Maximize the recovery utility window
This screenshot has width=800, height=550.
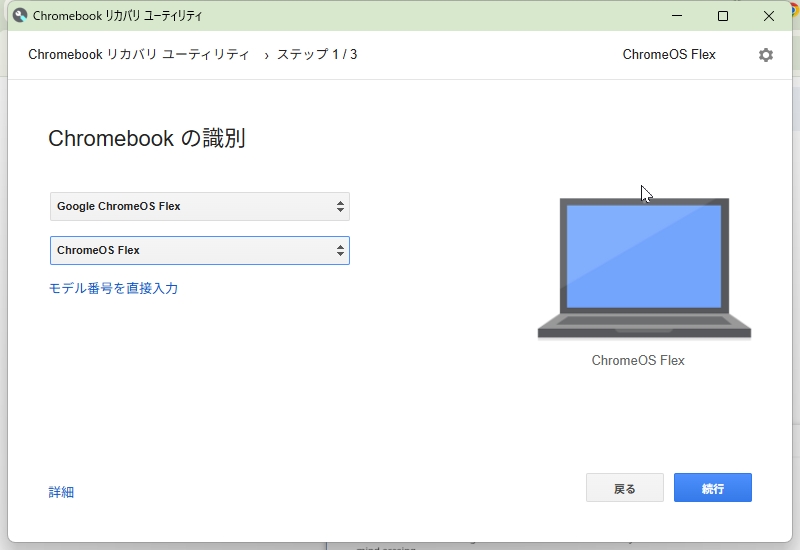pyautogui.click(x=722, y=16)
